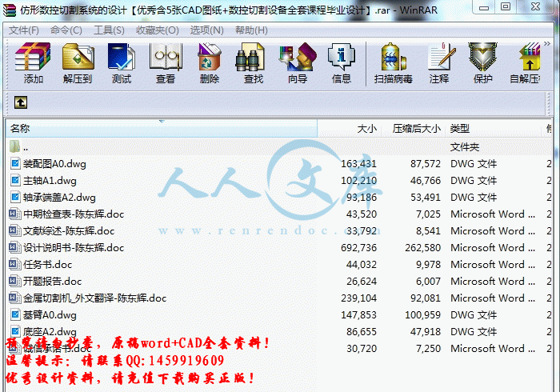Select file name 文献综述-陈东辉.doc

tap(69, 231)
